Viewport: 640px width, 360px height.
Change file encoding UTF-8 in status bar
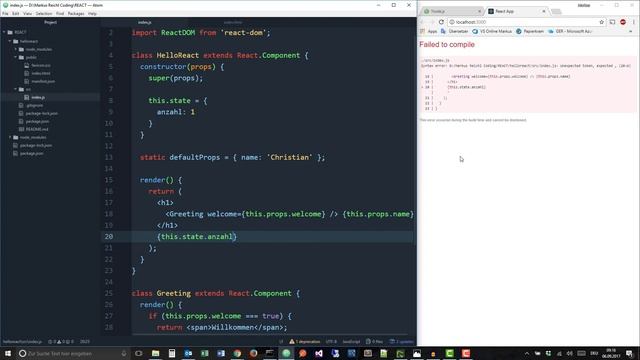pyautogui.click(x=331, y=342)
